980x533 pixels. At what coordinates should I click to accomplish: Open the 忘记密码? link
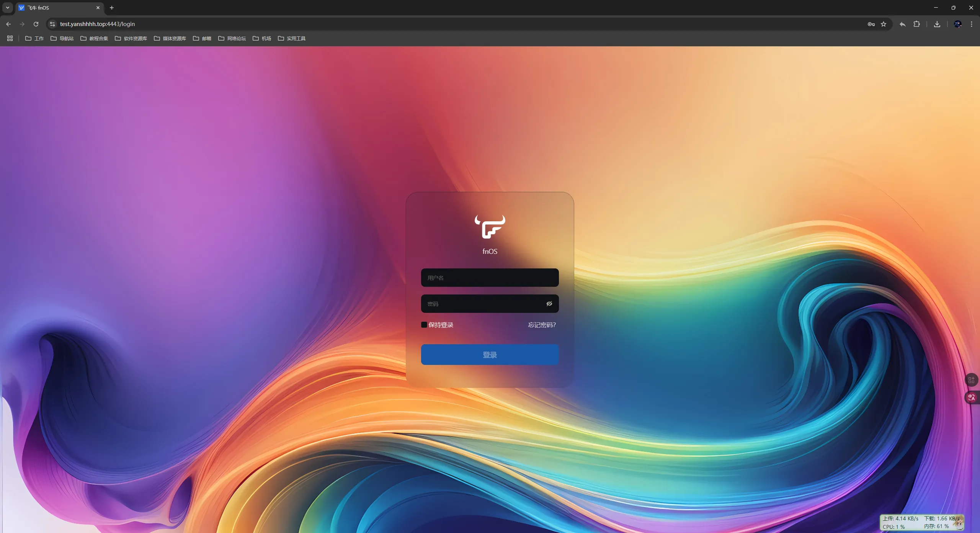542,325
